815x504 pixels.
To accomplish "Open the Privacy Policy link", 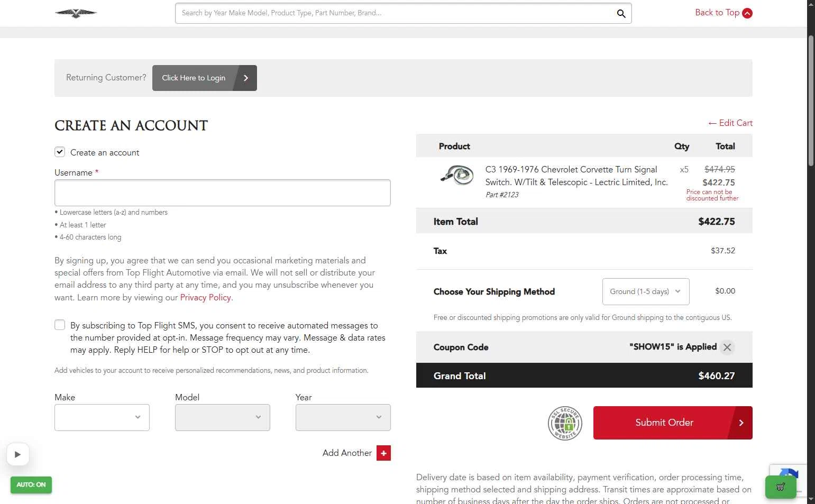I will (x=205, y=297).
